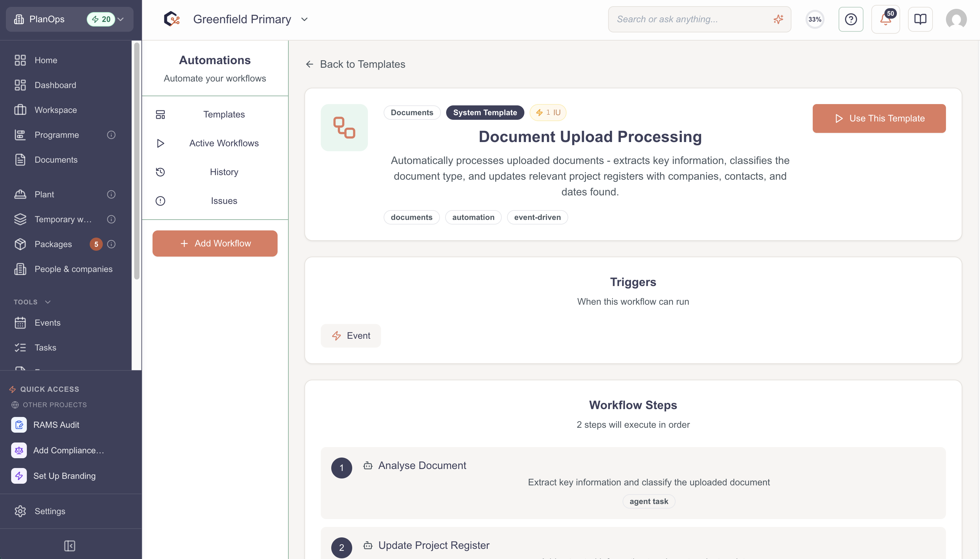The height and width of the screenshot is (559, 980).
Task: Click the 20 credits badge
Action: [100, 19]
